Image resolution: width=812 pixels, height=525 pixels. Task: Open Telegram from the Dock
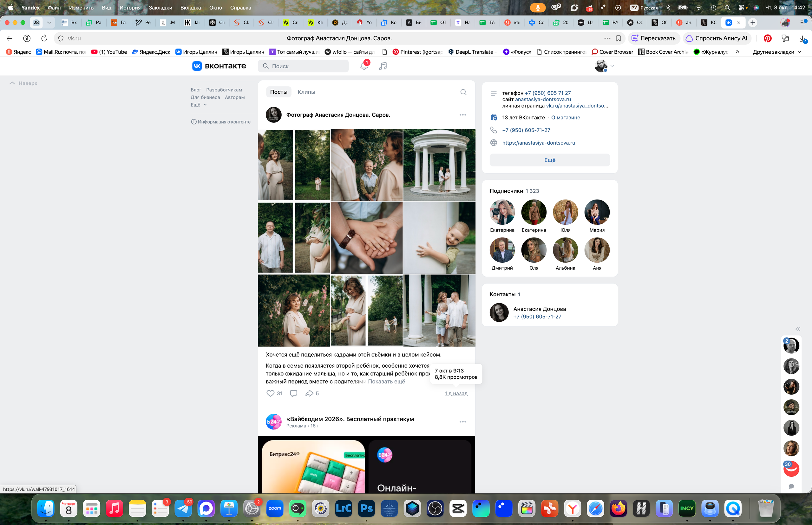(x=183, y=508)
